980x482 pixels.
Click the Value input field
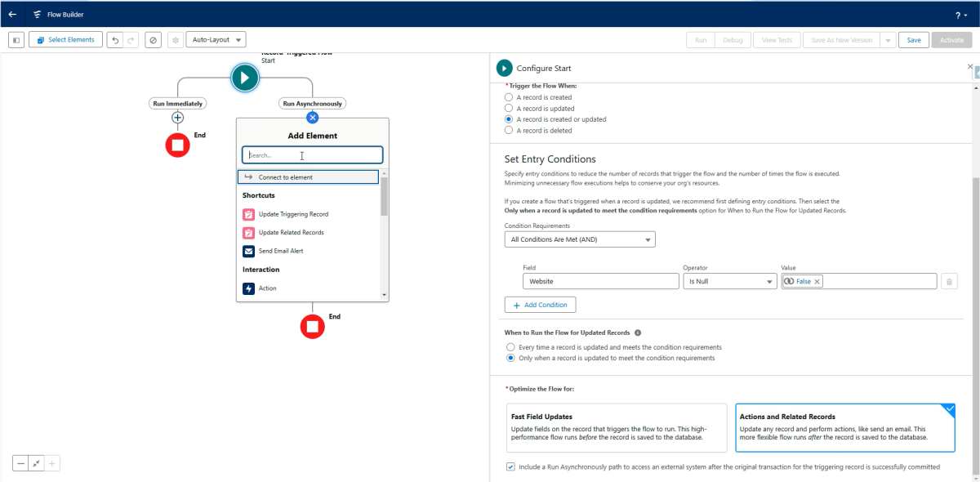[x=858, y=281]
